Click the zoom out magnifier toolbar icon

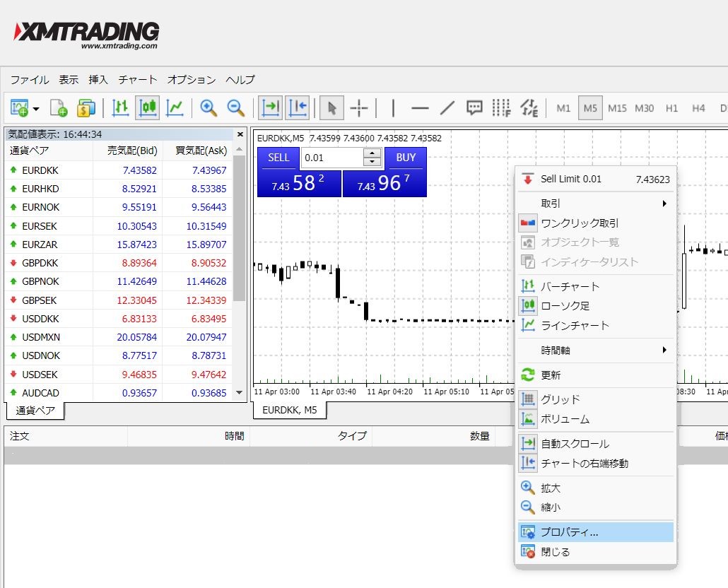click(235, 107)
